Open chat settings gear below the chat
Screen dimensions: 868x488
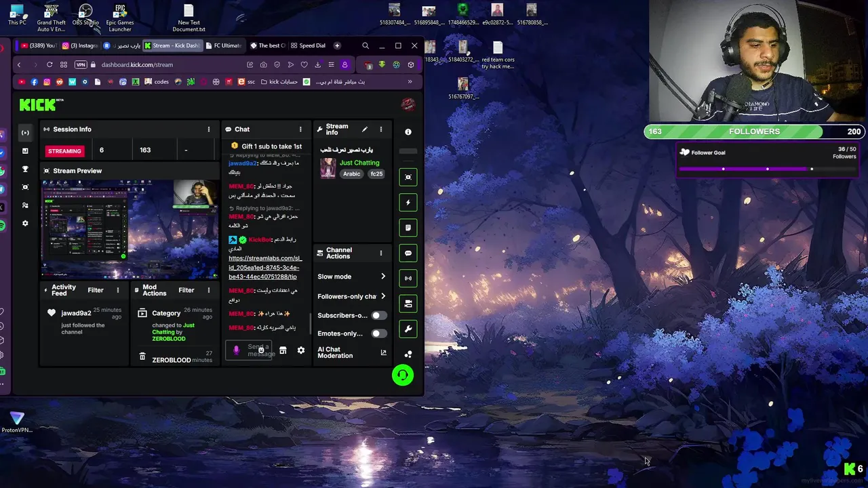coord(301,350)
